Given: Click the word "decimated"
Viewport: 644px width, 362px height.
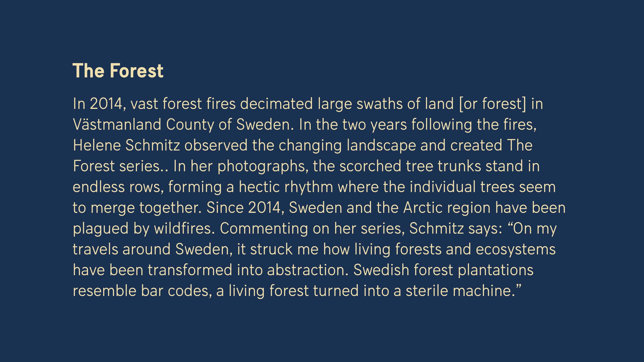Looking at the screenshot, I should (x=276, y=104).
